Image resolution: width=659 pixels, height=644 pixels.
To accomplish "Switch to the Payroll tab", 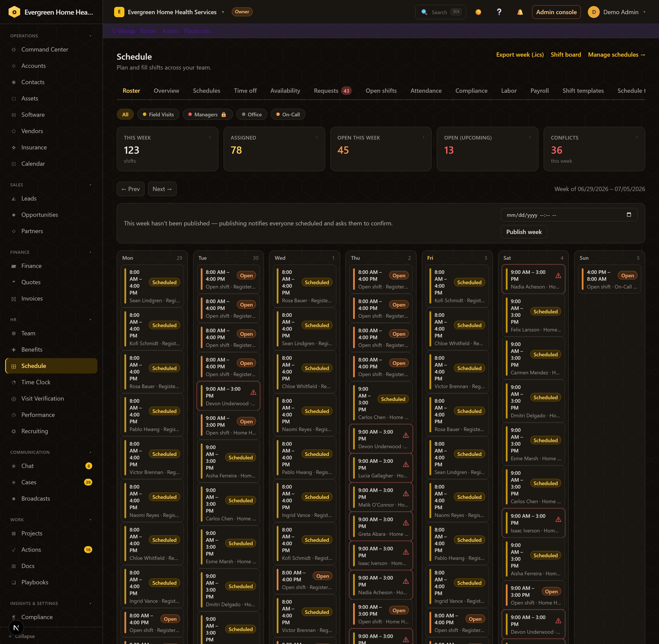I will tap(539, 91).
